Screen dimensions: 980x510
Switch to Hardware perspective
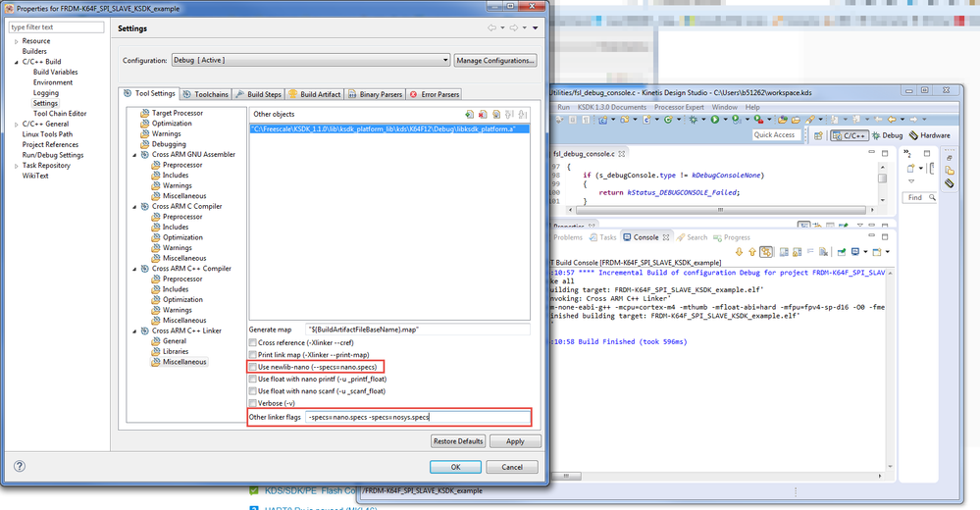(x=930, y=135)
